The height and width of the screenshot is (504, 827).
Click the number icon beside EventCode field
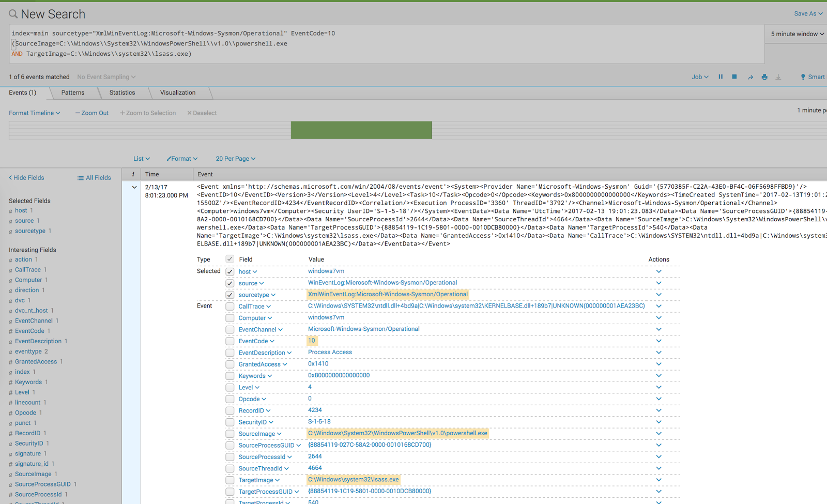tap(10, 331)
